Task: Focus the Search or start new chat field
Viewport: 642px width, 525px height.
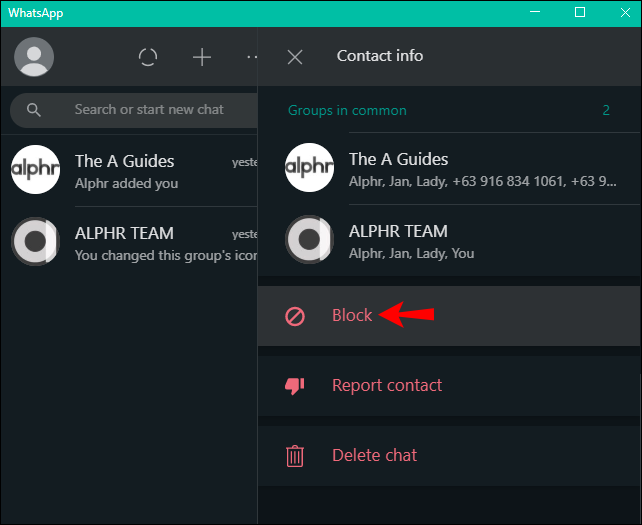Action: [133, 110]
